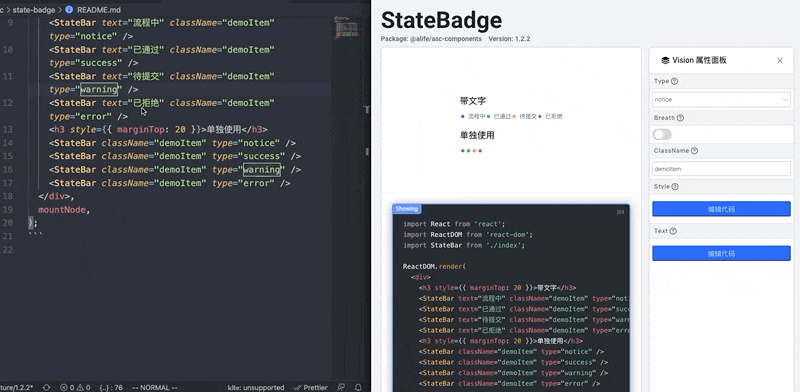Click the </div> closing tag on line 18

point(54,197)
